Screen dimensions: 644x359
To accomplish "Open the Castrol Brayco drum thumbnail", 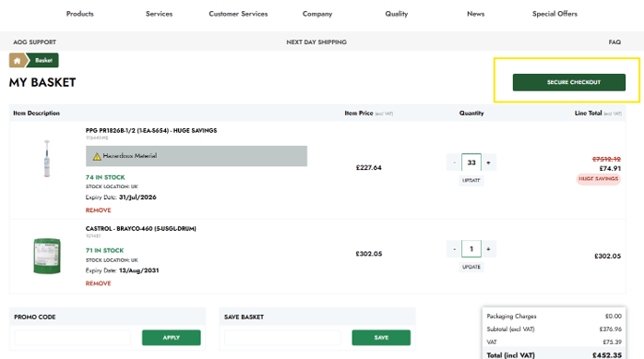I will (47, 256).
